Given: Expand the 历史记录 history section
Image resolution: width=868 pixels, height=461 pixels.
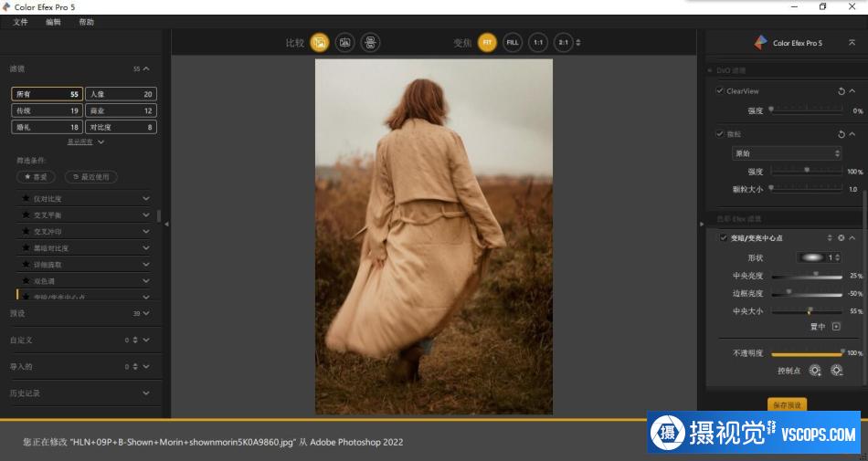Looking at the screenshot, I should pyautogui.click(x=146, y=393).
